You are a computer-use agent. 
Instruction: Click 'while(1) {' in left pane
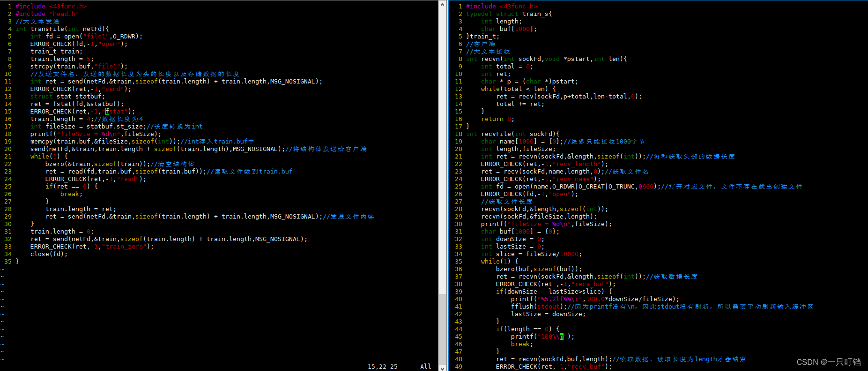point(49,157)
